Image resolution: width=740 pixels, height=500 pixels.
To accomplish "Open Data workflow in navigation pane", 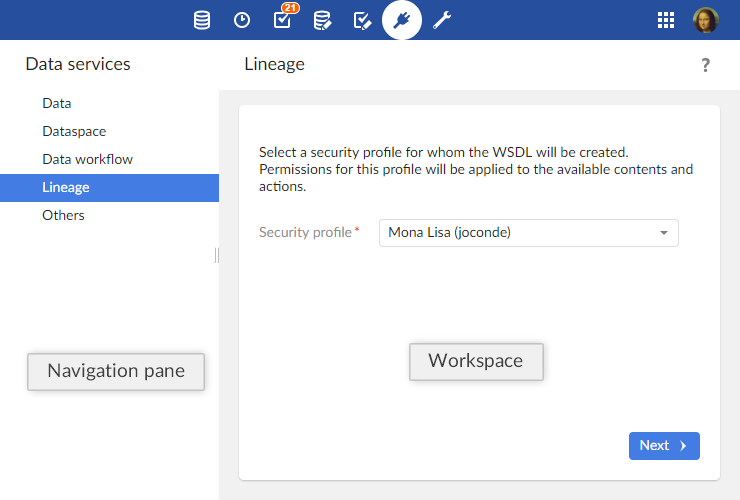I will tap(87, 159).
